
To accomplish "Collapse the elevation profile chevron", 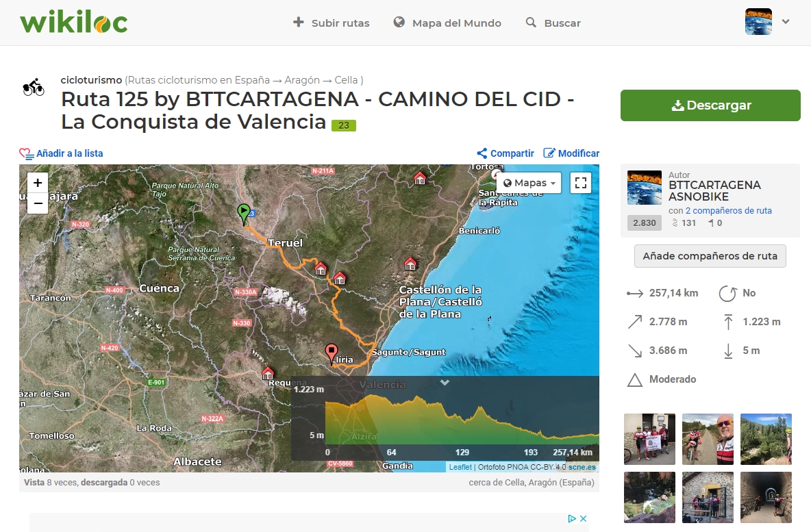I will 445,383.
